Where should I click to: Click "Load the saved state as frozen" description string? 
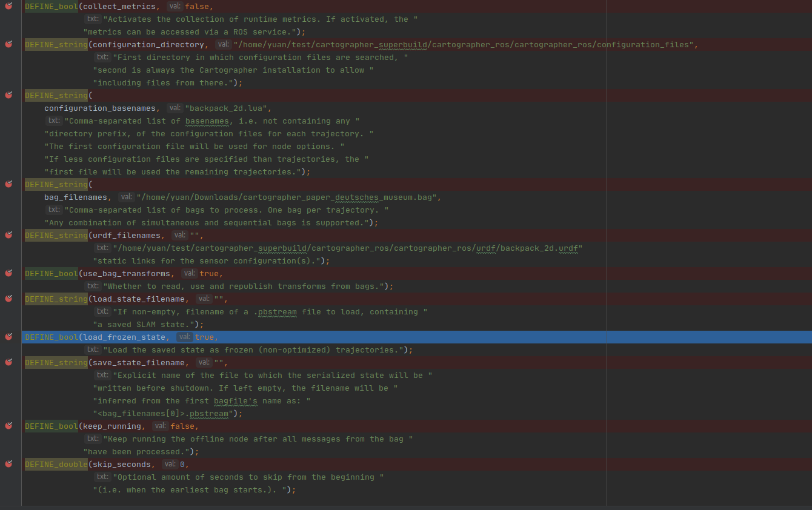click(x=253, y=349)
